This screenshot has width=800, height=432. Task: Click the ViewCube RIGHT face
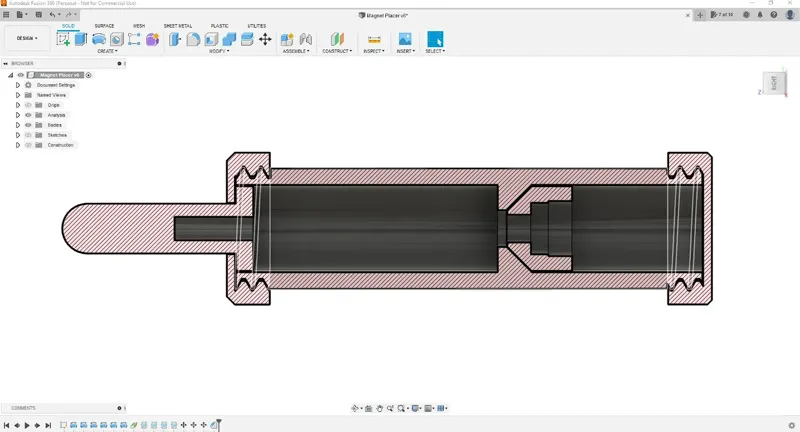(x=773, y=83)
